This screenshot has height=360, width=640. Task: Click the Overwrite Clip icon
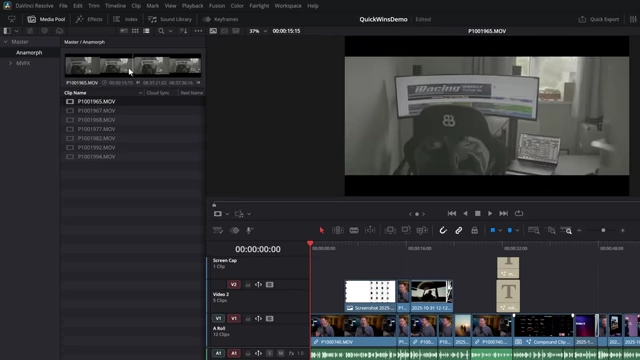(406, 231)
